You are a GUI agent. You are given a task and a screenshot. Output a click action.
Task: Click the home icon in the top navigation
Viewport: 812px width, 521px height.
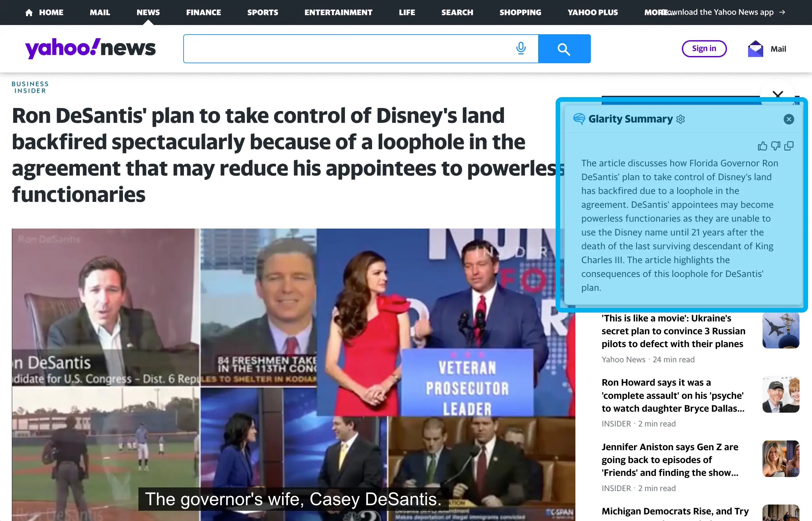tap(29, 12)
